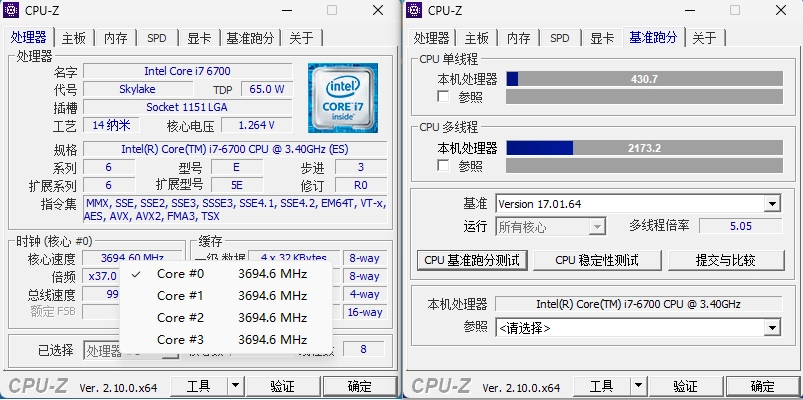Click 验证 button in right window
803x400 pixels.
[686, 386]
